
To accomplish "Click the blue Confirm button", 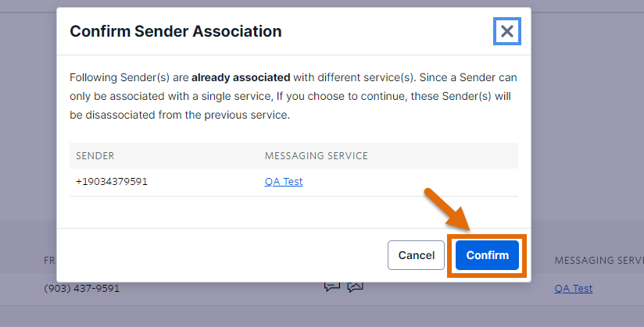I will pos(487,255).
